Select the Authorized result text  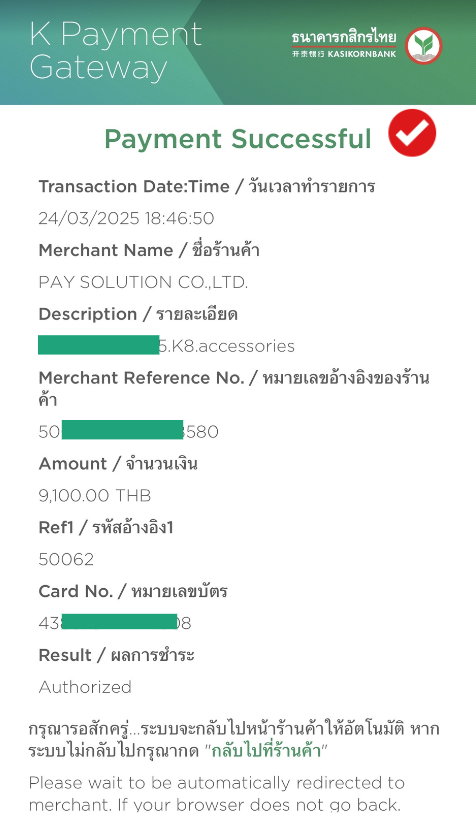pos(85,687)
